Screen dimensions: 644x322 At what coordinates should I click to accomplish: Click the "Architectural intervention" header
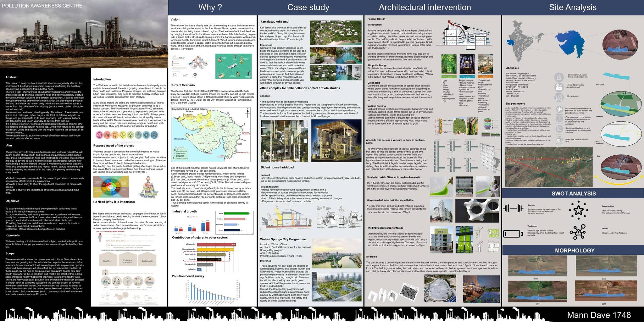[425, 7]
